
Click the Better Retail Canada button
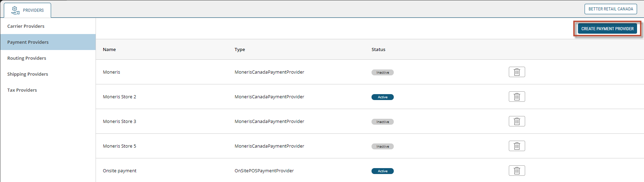click(x=610, y=9)
